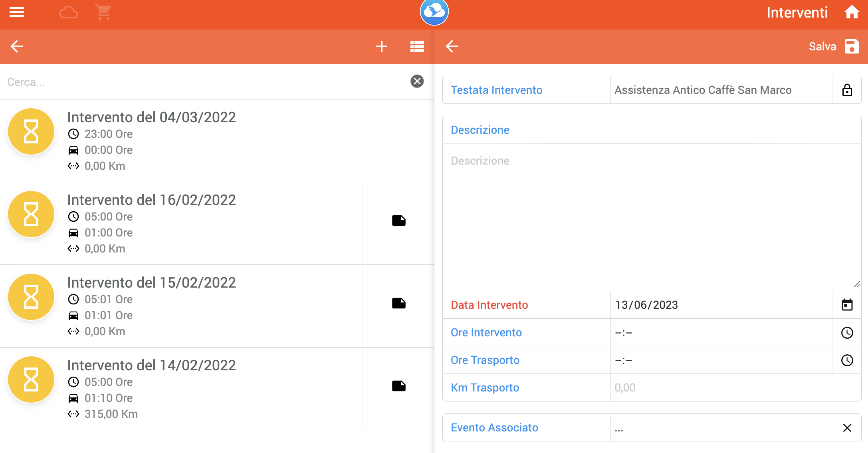Viewport: 868px width, 453px height.
Task: Open the Ore Trasporto time picker
Action: pos(847,360)
